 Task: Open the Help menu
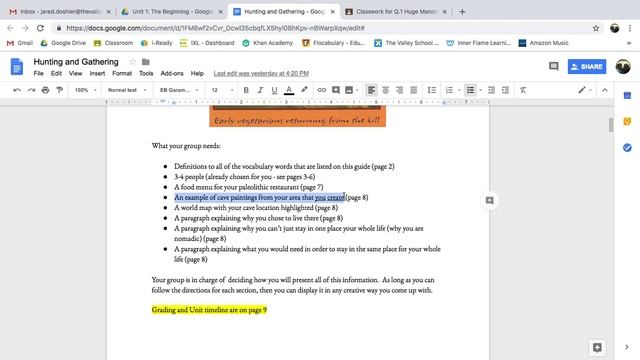point(197,73)
